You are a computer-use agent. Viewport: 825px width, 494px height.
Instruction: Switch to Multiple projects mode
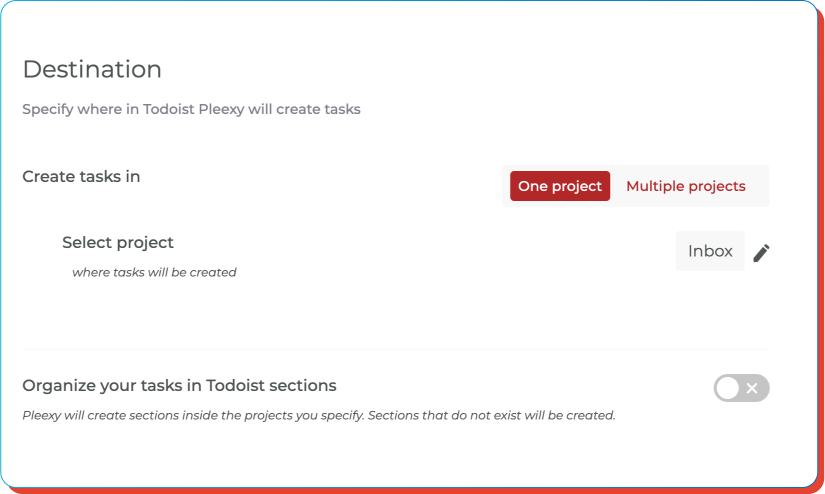click(x=686, y=186)
